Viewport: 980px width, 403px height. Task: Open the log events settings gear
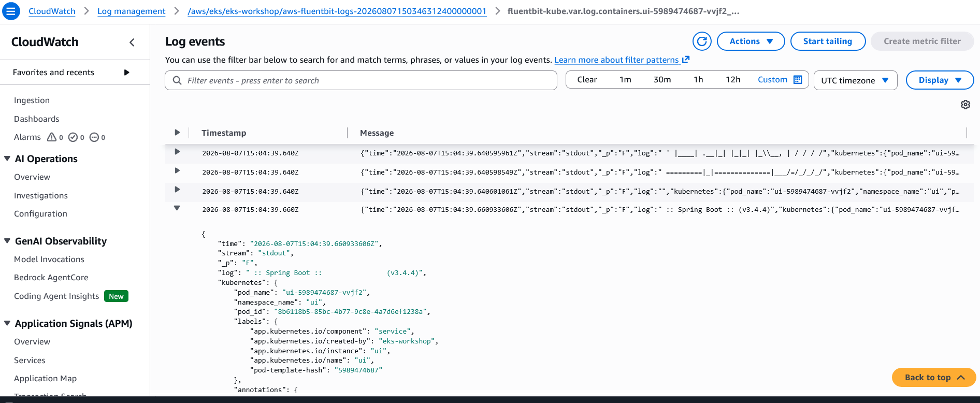click(965, 105)
